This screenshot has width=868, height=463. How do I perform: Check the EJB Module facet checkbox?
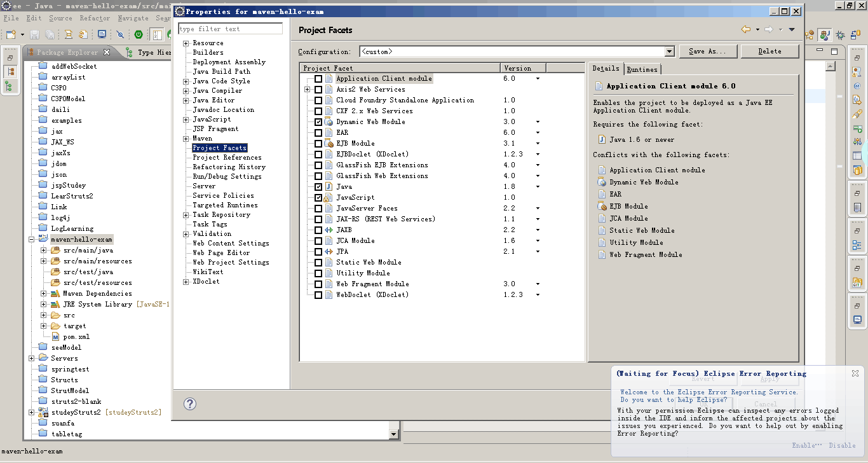(318, 144)
